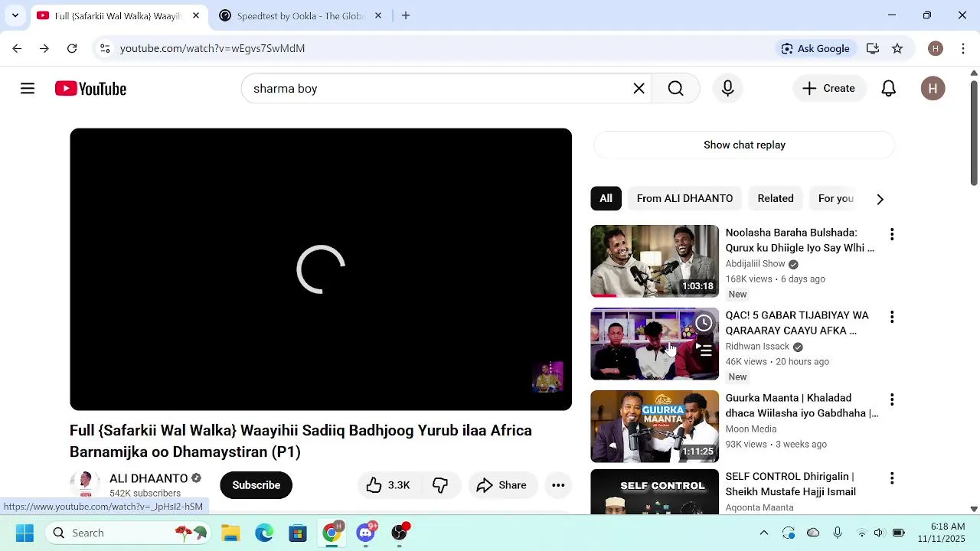The image size is (980, 551).
Task: Select the For you filter chip
Action: click(835, 198)
